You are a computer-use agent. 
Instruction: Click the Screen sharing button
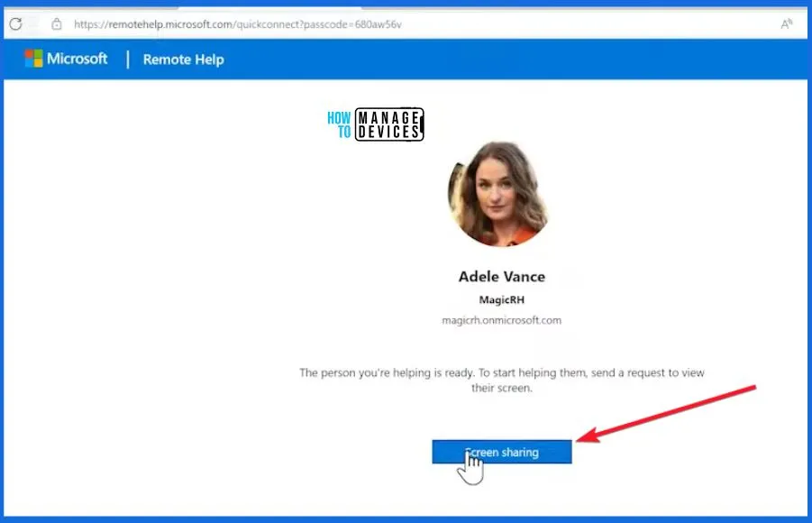click(502, 452)
